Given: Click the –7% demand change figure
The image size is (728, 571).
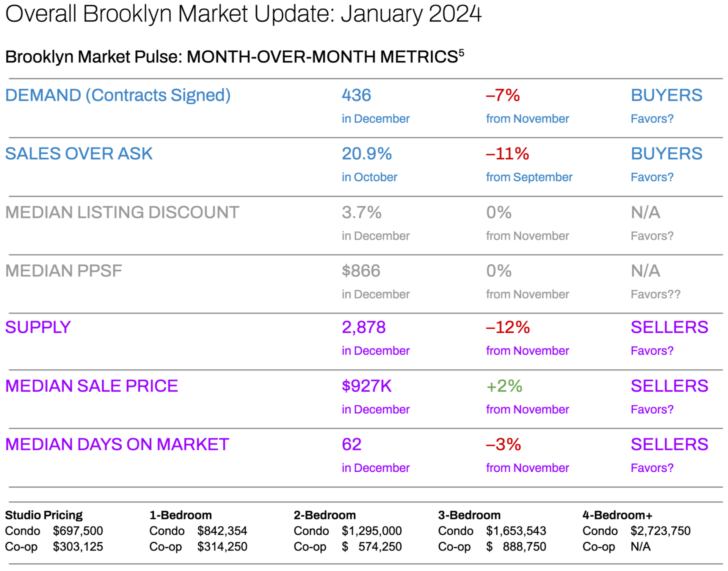Looking at the screenshot, I should pyautogui.click(x=502, y=95).
